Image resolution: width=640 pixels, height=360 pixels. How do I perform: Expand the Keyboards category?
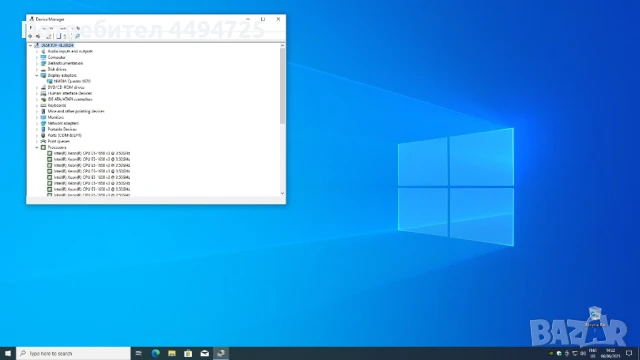click(x=37, y=105)
